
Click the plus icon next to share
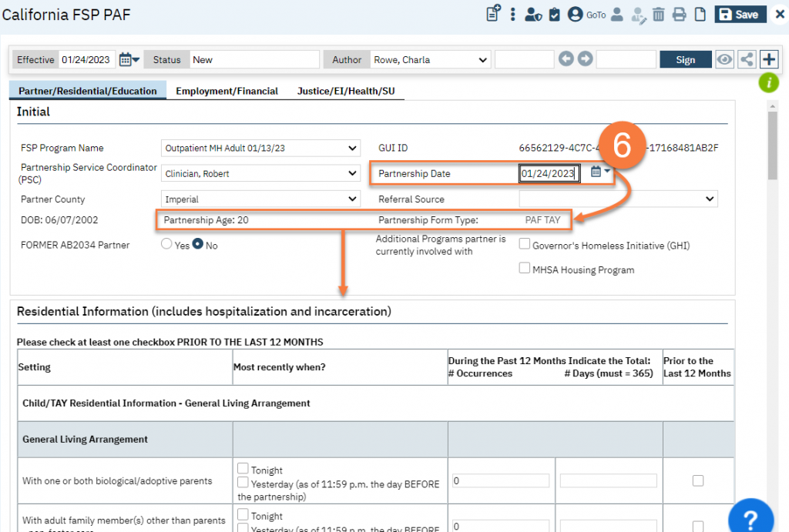pos(768,59)
